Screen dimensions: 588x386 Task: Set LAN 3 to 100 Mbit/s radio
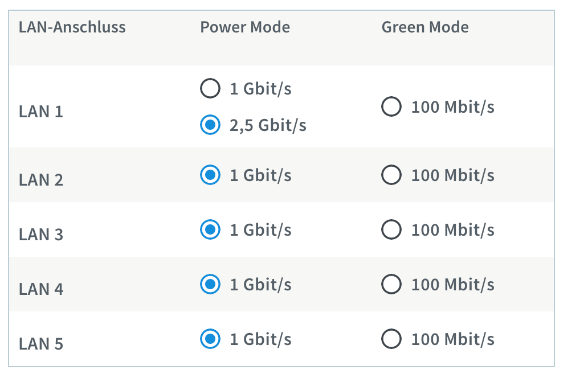[x=391, y=229]
